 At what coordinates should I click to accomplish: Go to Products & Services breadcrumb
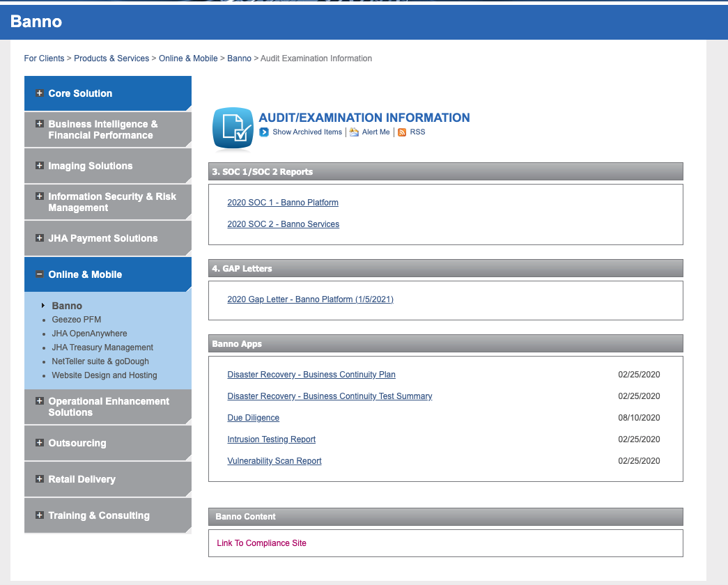[x=111, y=58]
